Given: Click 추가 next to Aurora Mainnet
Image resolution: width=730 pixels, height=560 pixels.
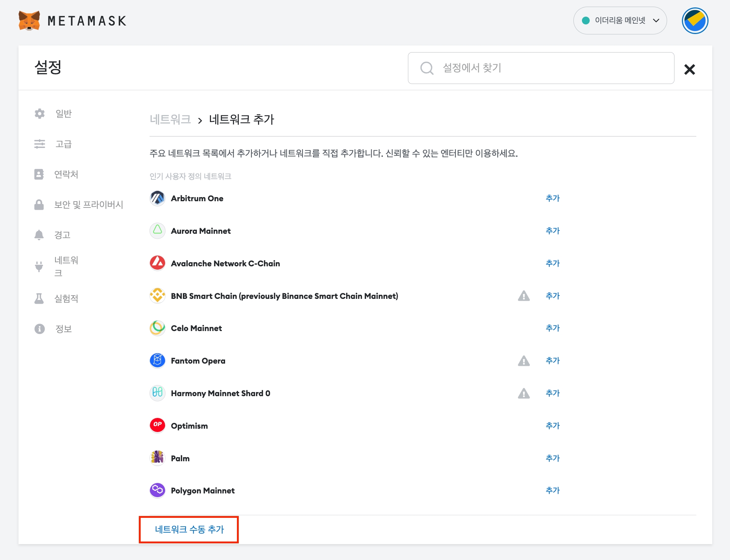Looking at the screenshot, I should click(x=552, y=231).
